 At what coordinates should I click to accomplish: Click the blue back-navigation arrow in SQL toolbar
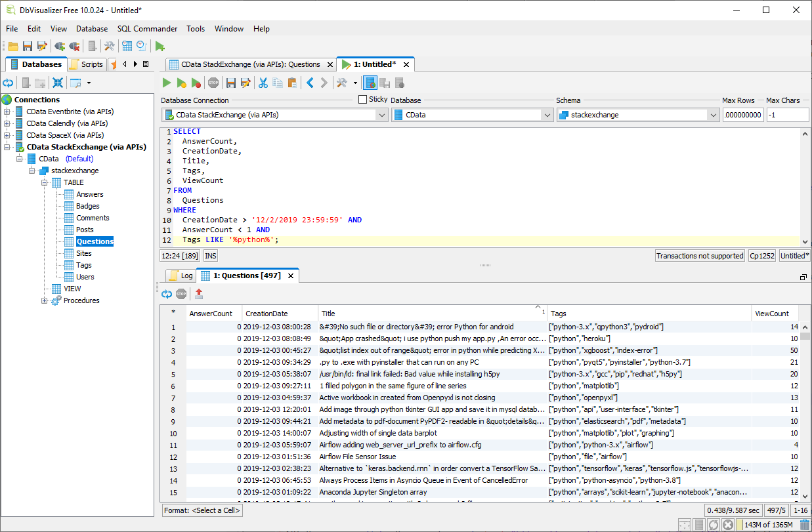pyautogui.click(x=309, y=82)
